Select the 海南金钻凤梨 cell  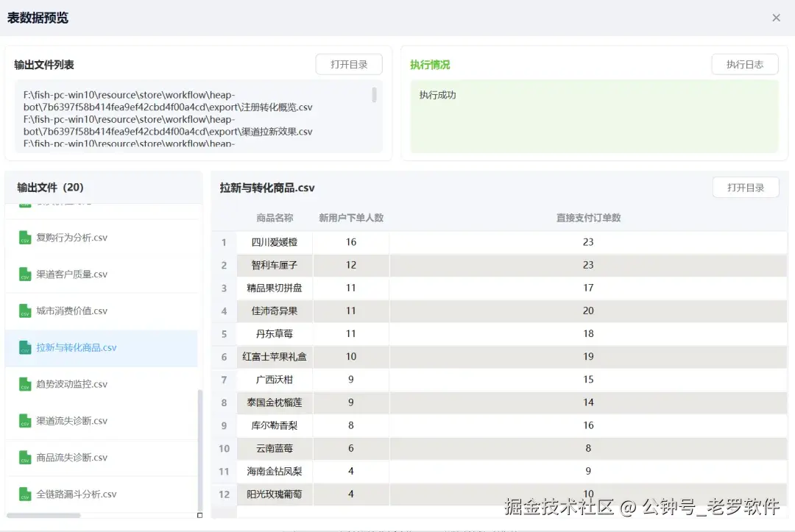pos(275,471)
